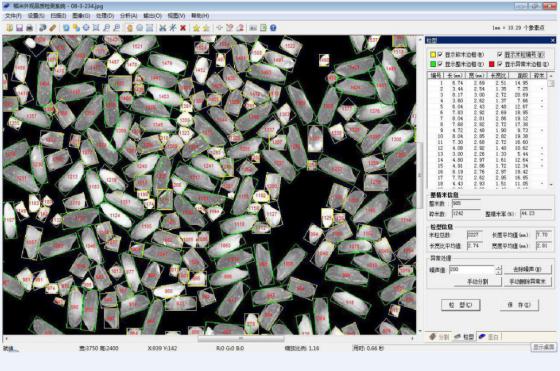Toggle the yellow broken-rice border checkbox
This screenshot has width=560, height=371.
[440, 54]
